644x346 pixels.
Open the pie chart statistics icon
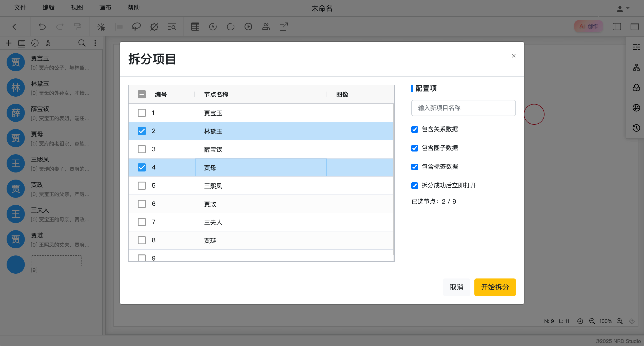[x=35, y=43]
